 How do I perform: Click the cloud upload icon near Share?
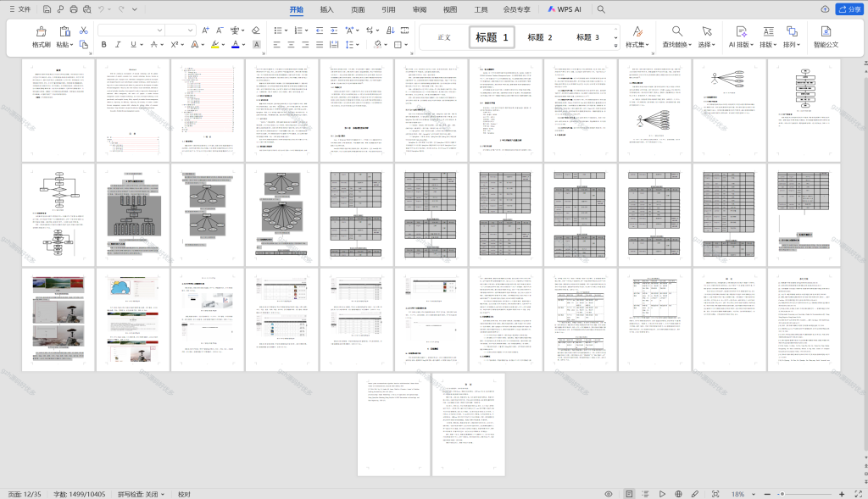[825, 9]
